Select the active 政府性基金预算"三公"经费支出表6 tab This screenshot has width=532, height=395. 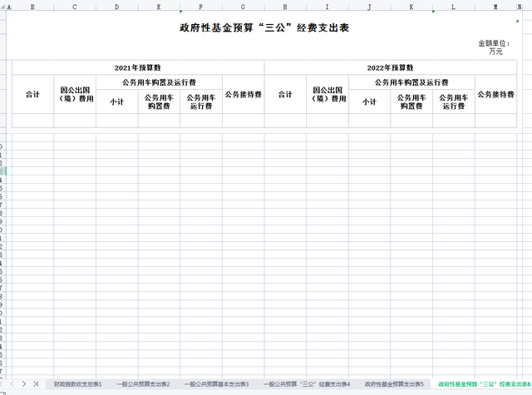[x=484, y=384]
